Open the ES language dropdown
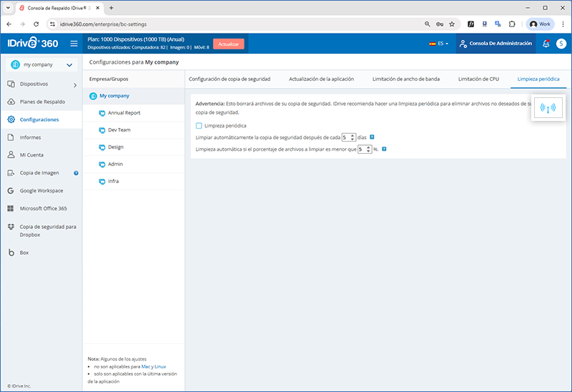This screenshot has height=392, width=572. tap(439, 44)
